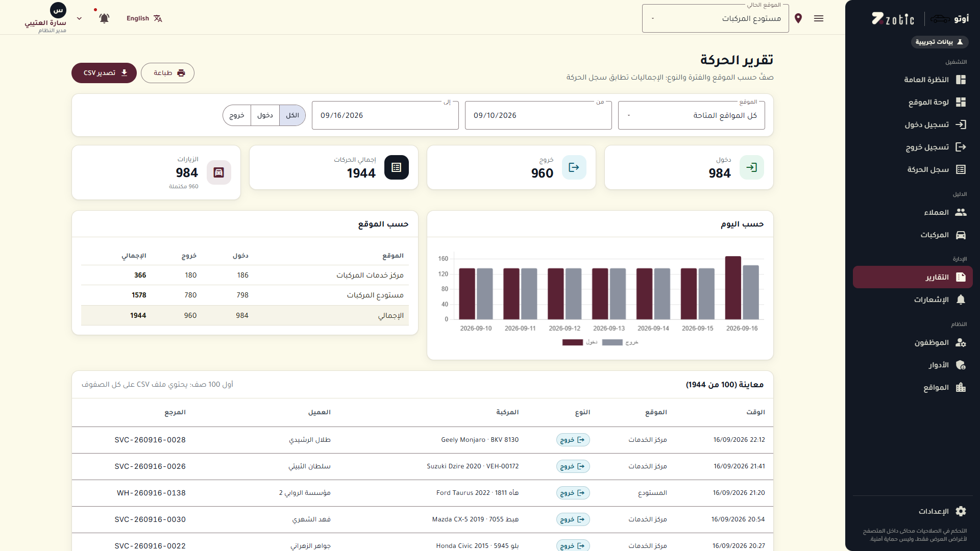
Task: Click the أوتو car logo
Action: [949, 19]
